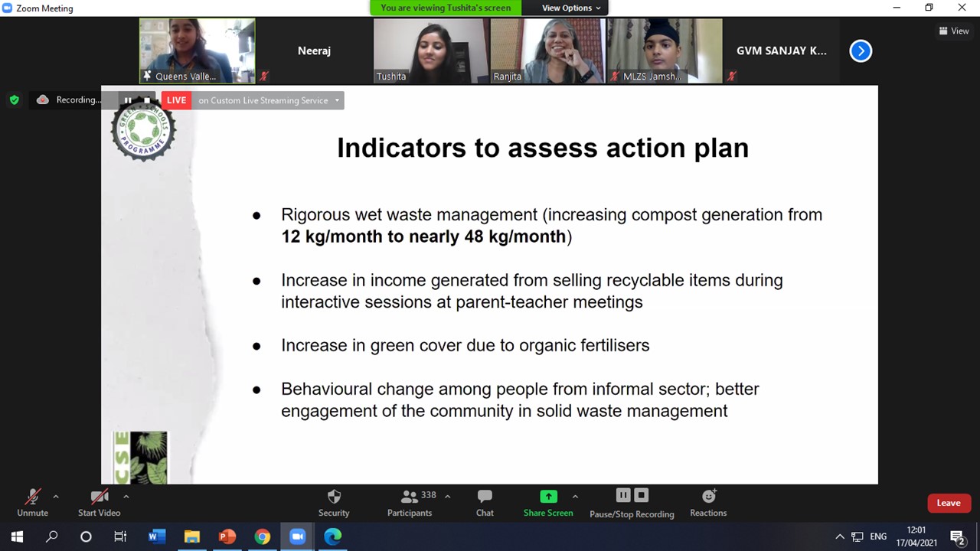
Task: Open PowerPoint from the taskbar
Action: [x=227, y=536]
